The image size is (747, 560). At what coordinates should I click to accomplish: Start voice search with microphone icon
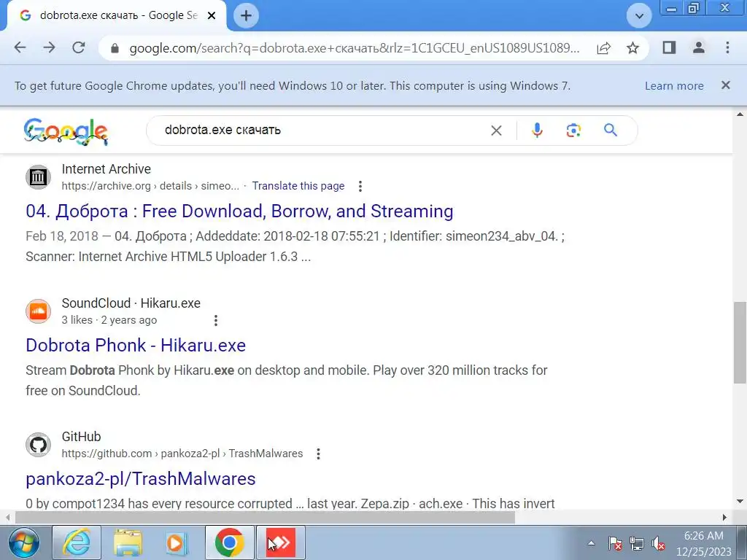pos(537,130)
